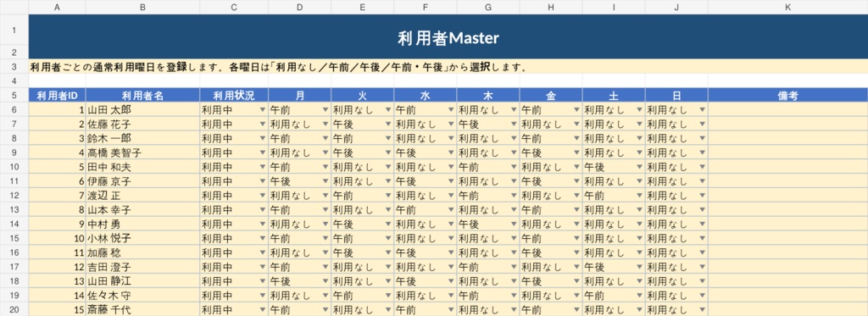
Task: Select the name cell 佐藤 花子
Action: (142, 124)
